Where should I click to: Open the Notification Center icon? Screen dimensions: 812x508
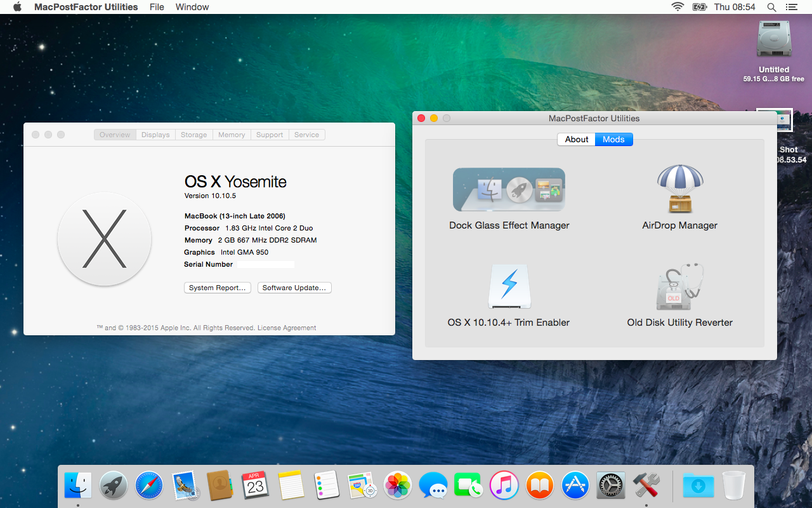[791, 7]
